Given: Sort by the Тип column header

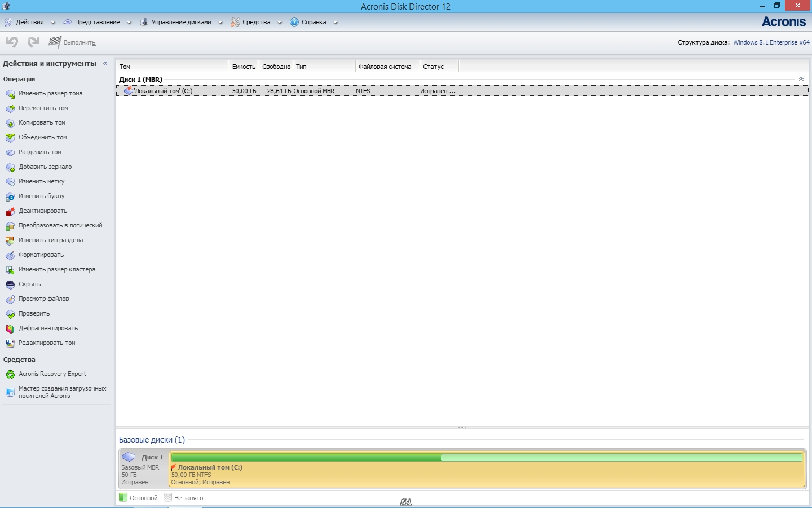Looking at the screenshot, I should pyautogui.click(x=324, y=67).
